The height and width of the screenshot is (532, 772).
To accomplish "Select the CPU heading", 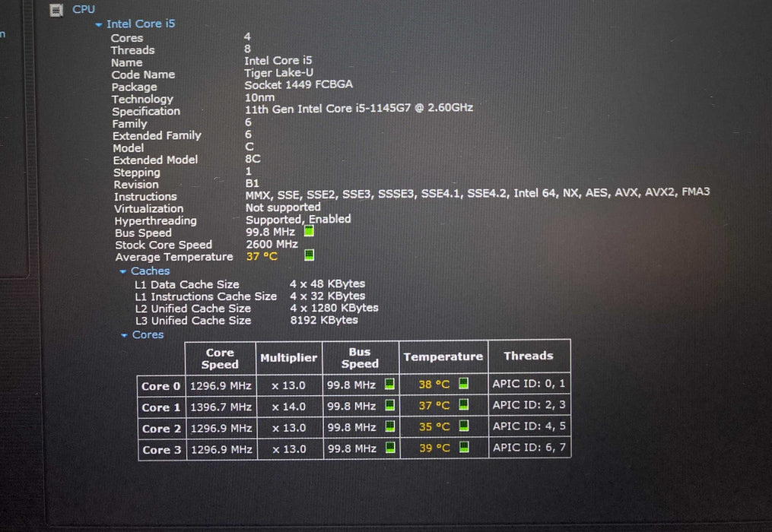I will click(84, 9).
